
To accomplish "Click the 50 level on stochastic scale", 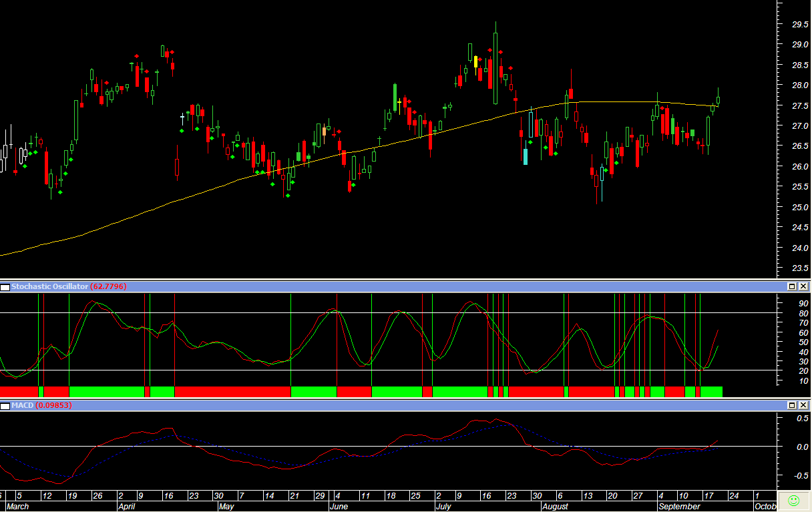I will [x=803, y=342].
